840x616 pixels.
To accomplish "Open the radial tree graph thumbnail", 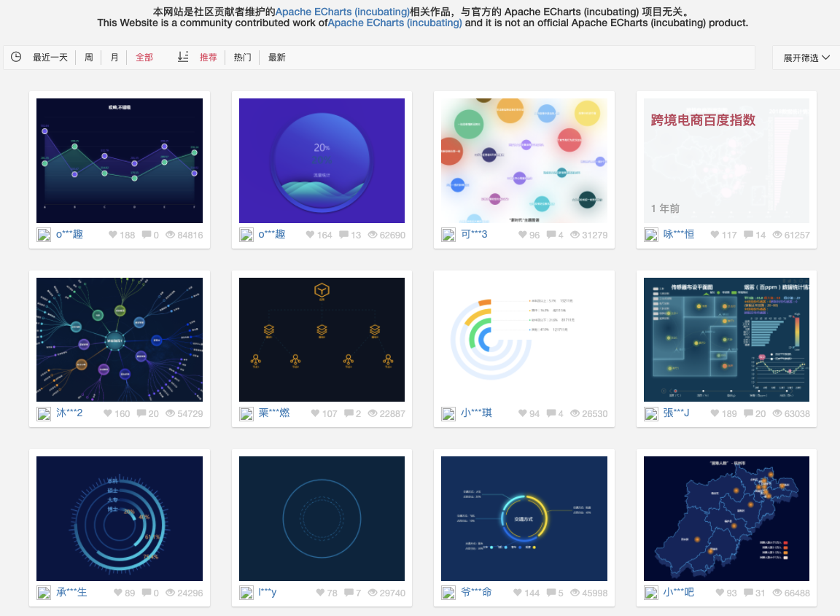I will click(x=120, y=340).
